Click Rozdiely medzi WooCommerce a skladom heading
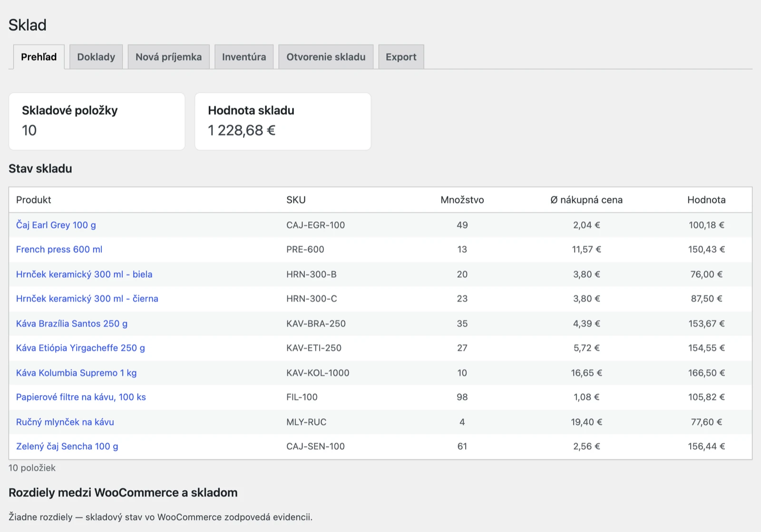The width and height of the screenshot is (761, 532). tap(123, 493)
